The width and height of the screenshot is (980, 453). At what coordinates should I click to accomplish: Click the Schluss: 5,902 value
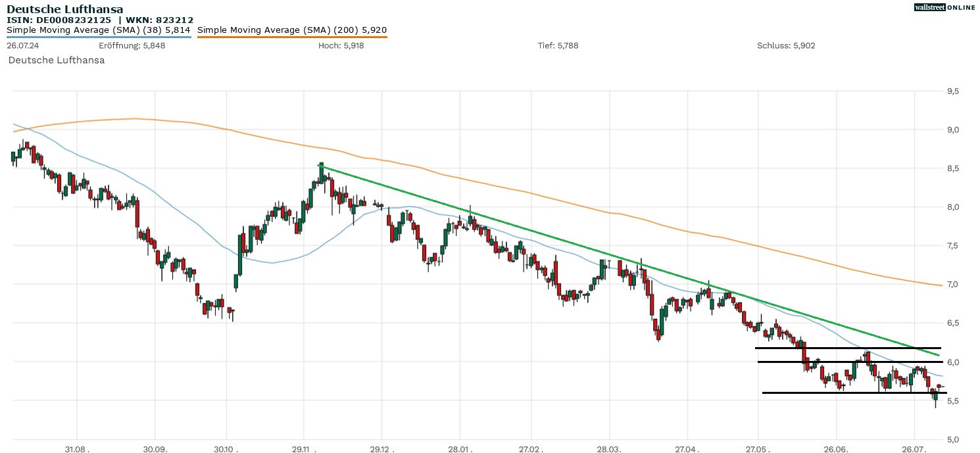coord(786,45)
